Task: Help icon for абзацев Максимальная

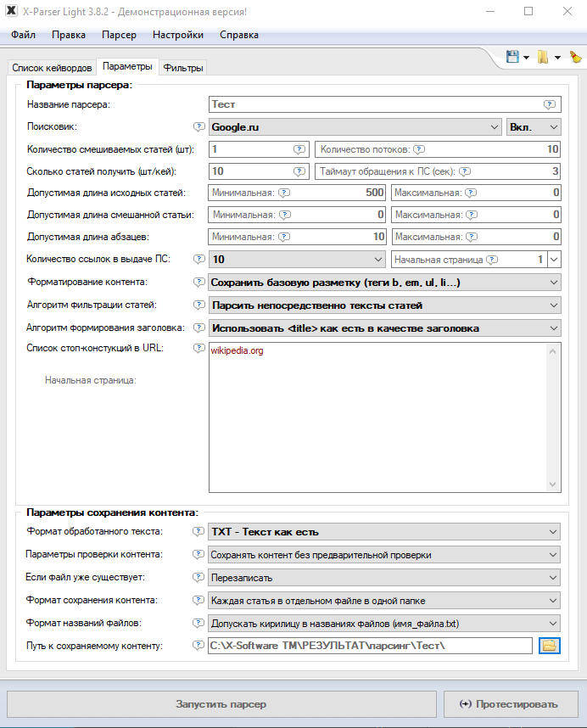Action: point(472,237)
